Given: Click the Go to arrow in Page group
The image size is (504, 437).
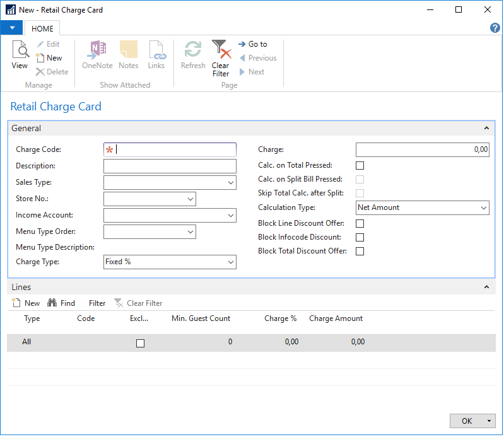Looking at the screenshot, I should click(242, 44).
